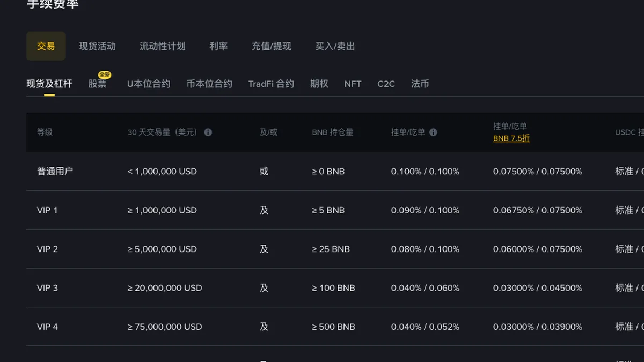
Task: Click the 0.090% / 0.100% fee cell
Action: coord(425,210)
